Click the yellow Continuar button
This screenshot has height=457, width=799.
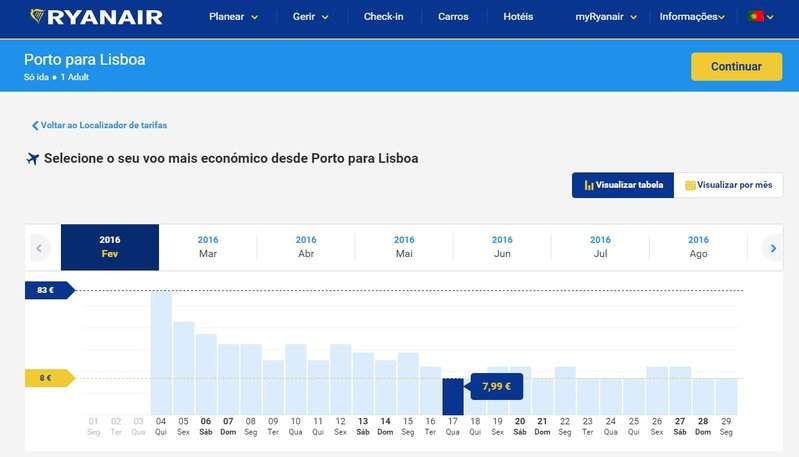tap(736, 67)
